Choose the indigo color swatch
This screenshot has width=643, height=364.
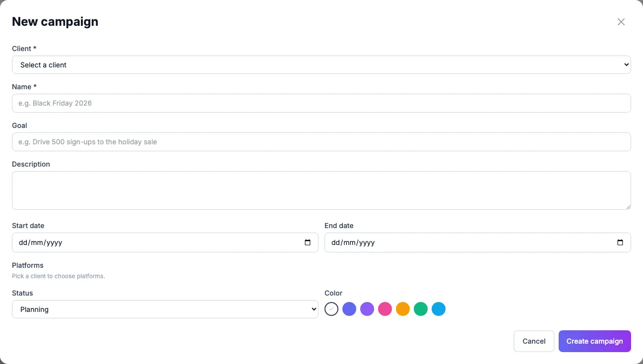(x=349, y=309)
